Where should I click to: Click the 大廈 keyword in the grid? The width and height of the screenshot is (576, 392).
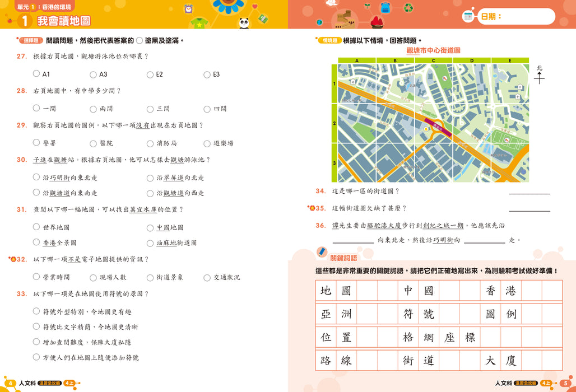coord(501,361)
